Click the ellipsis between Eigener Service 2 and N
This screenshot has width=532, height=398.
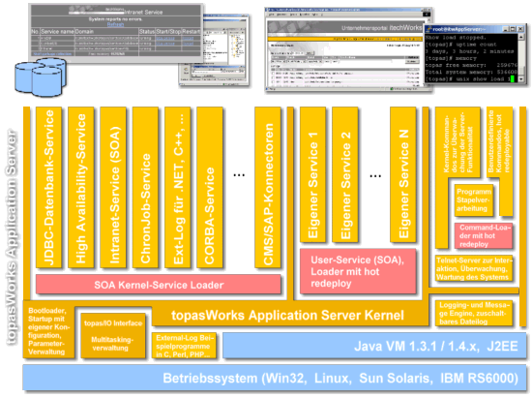pos(375,176)
